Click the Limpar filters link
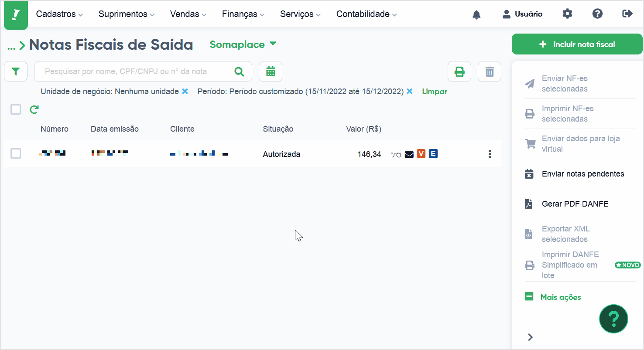The width and height of the screenshot is (644, 350). tap(435, 92)
